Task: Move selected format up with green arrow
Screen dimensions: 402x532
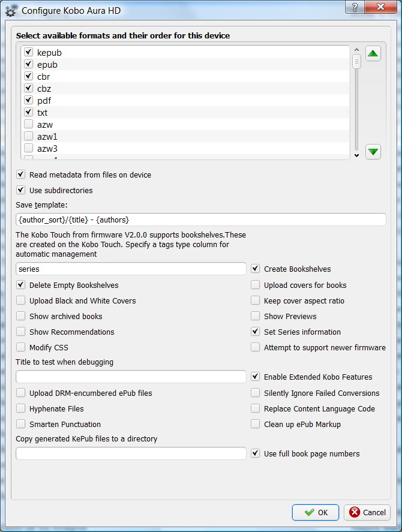Action: click(373, 53)
